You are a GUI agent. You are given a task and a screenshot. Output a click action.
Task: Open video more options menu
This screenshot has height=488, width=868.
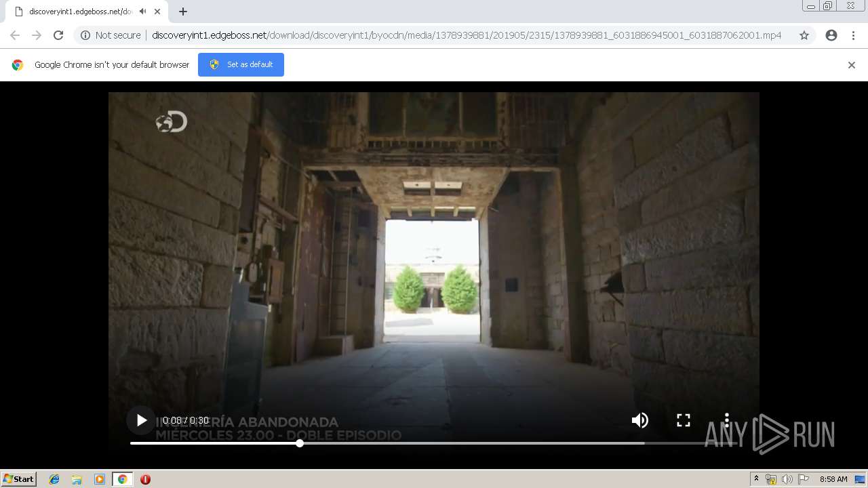(727, 420)
